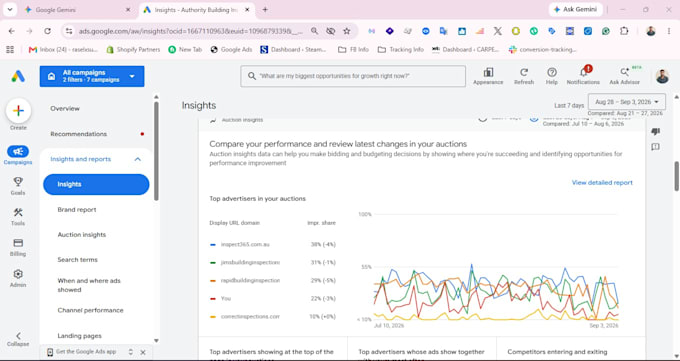Switch to the Google Gemini browser tab
The height and width of the screenshot is (361, 680).
(x=78, y=10)
